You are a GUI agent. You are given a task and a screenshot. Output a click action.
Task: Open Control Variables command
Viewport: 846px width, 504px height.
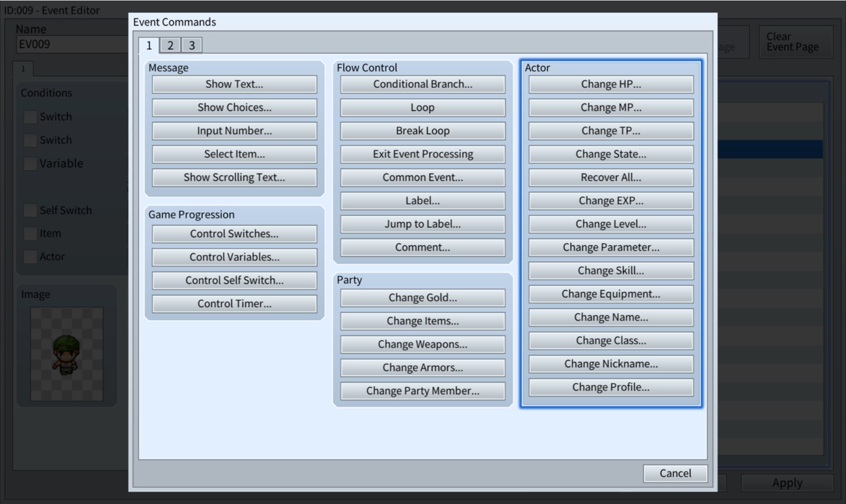(x=234, y=257)
